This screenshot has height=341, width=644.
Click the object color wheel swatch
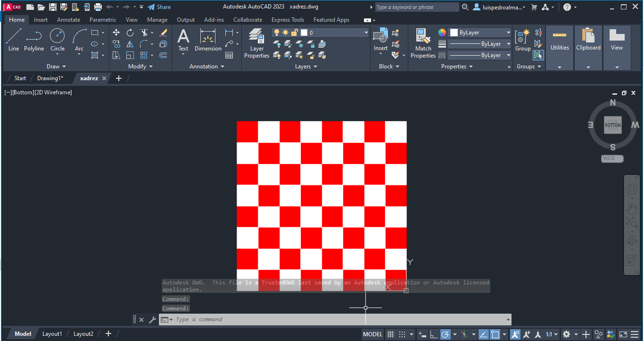(x=442, y=33)
